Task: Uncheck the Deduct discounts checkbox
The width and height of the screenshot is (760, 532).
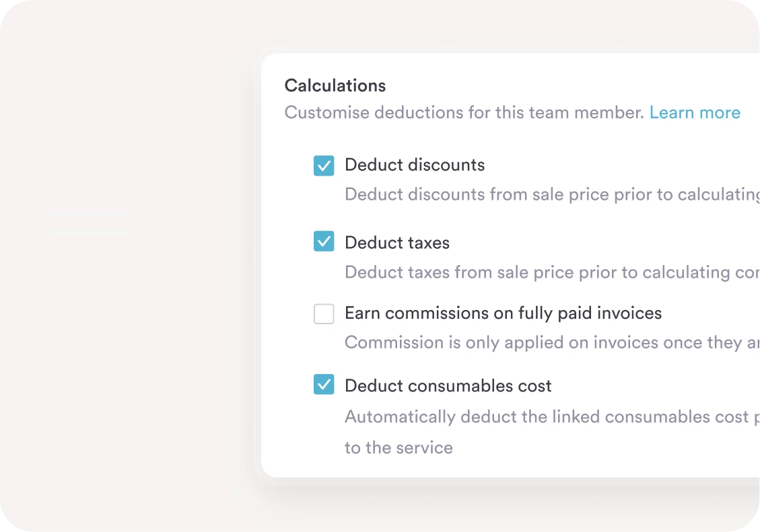Action: [324, 165]
